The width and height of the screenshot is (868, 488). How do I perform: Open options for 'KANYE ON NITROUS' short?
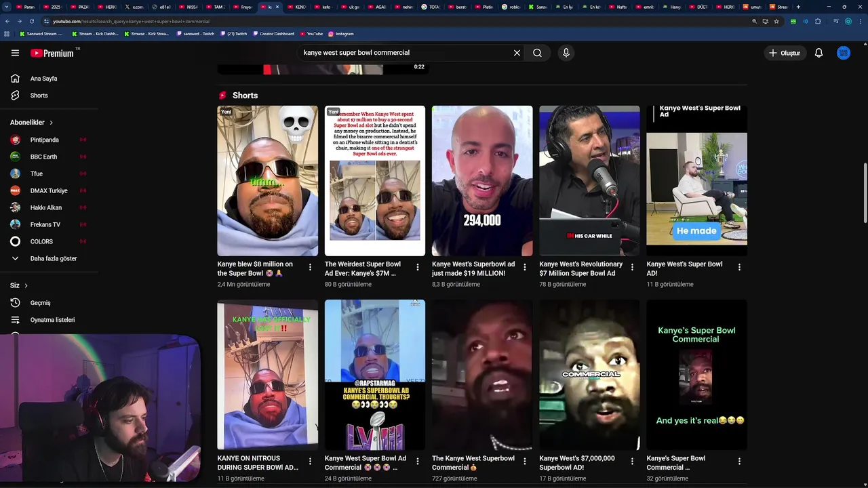pos(310,461)
